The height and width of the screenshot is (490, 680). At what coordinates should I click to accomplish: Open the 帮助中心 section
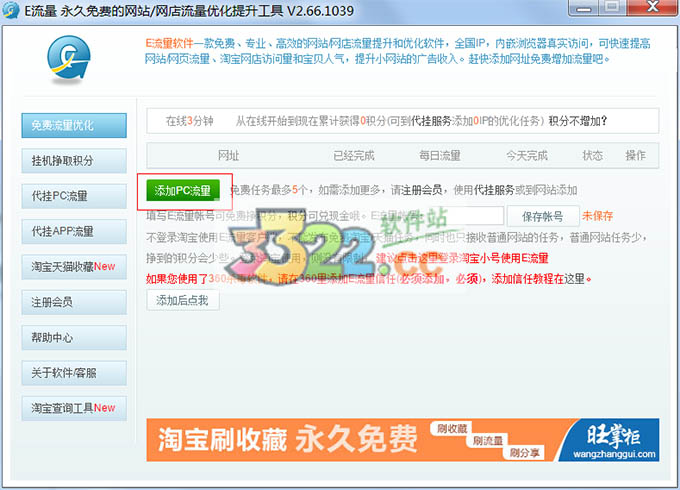[x=74, y=337]
